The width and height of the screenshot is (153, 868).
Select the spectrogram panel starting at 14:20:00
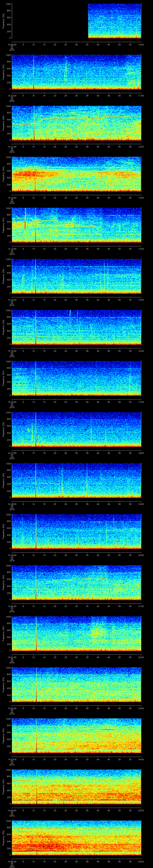click(x=76, y=582)
